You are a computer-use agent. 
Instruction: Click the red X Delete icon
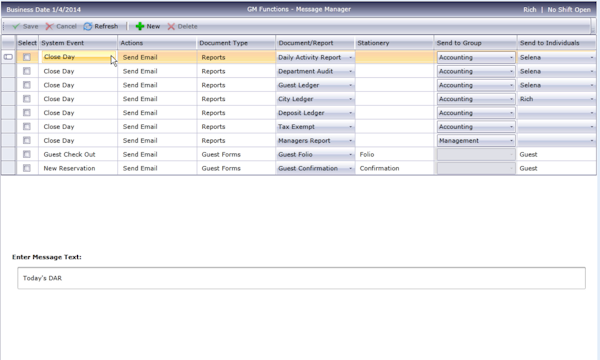(171, 26)
